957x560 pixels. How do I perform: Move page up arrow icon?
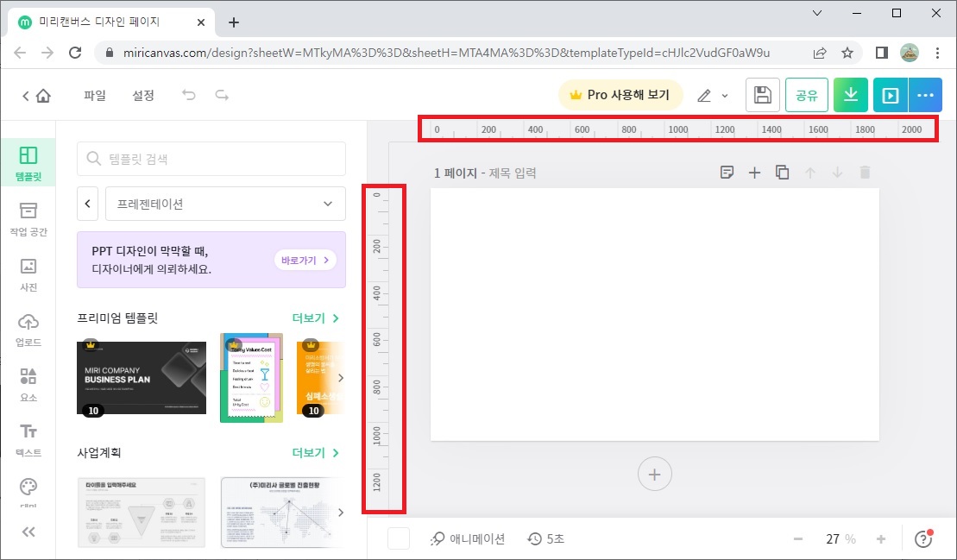(x=810, y=173)
